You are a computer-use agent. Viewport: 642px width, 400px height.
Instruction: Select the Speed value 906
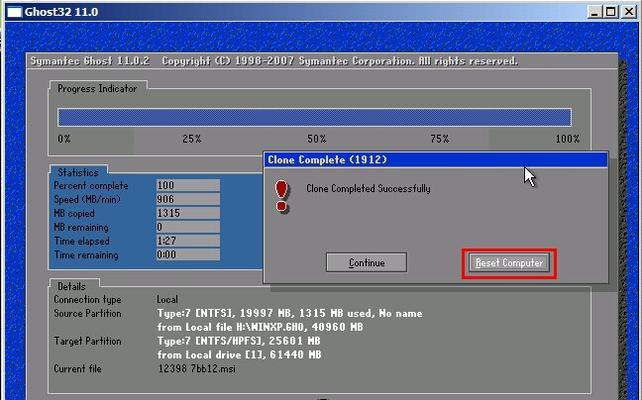click(x=188, y=199)
